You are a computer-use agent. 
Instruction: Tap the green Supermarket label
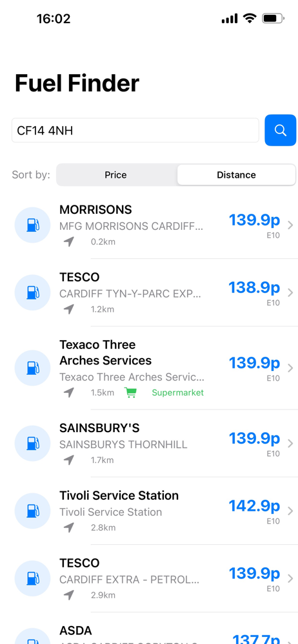[x=178, y=393]
